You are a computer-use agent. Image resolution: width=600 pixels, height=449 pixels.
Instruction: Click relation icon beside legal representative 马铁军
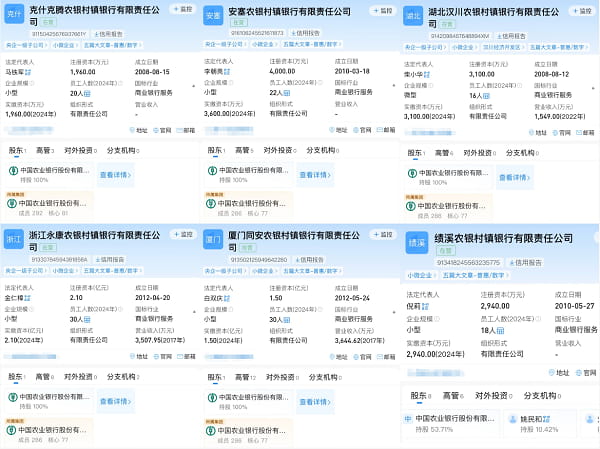tap(28, 72)
